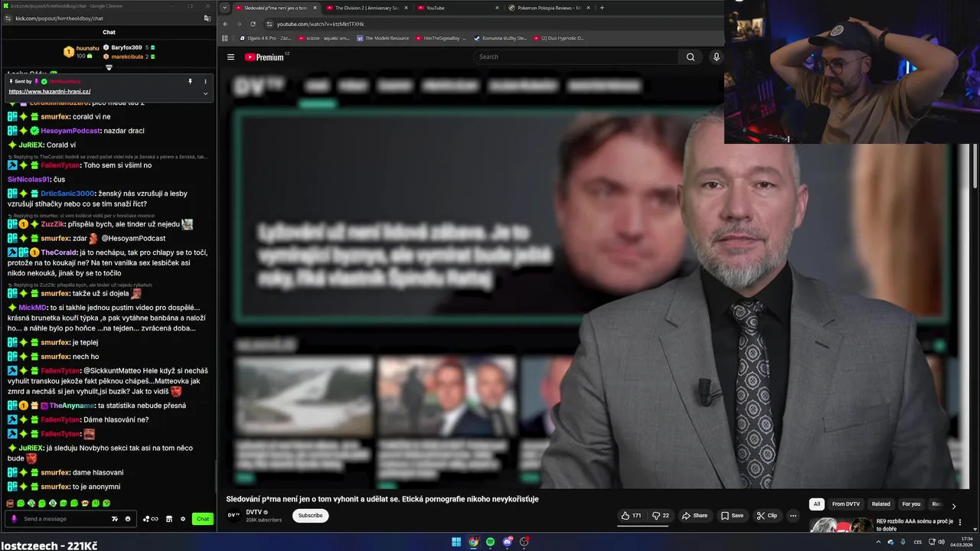This screenshot has height=551, width=980.
Task: Open Discord from the taskbar
Action: click(507, 542)
